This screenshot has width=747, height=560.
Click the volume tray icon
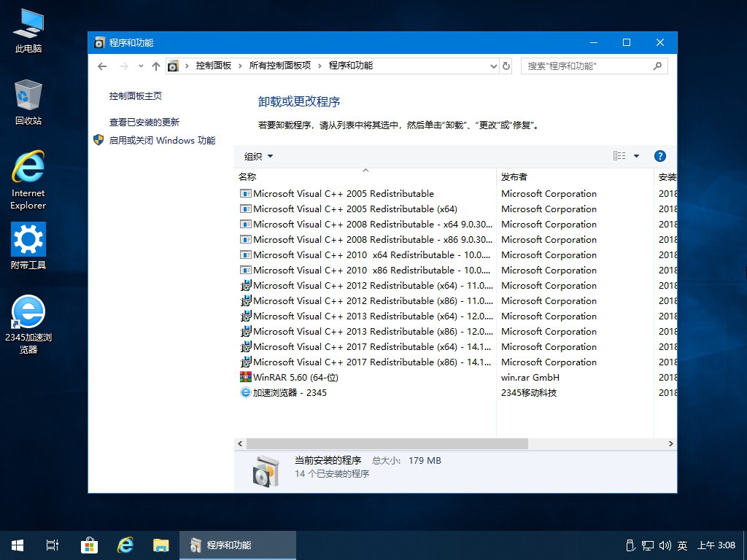click(x=665, y=545)
